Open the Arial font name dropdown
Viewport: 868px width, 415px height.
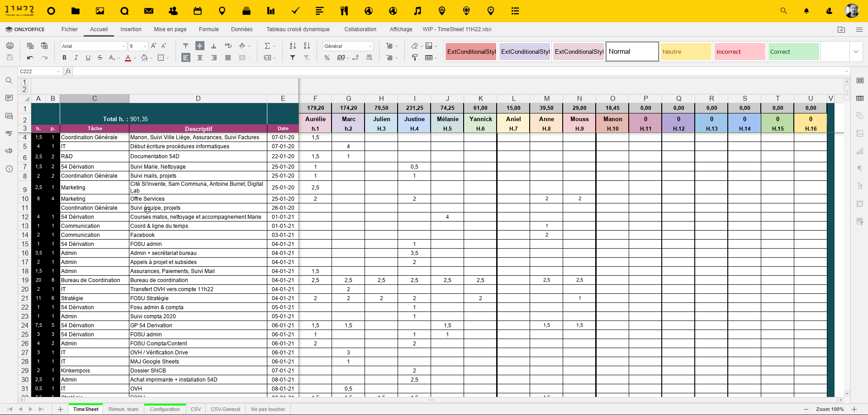[123, 46]
